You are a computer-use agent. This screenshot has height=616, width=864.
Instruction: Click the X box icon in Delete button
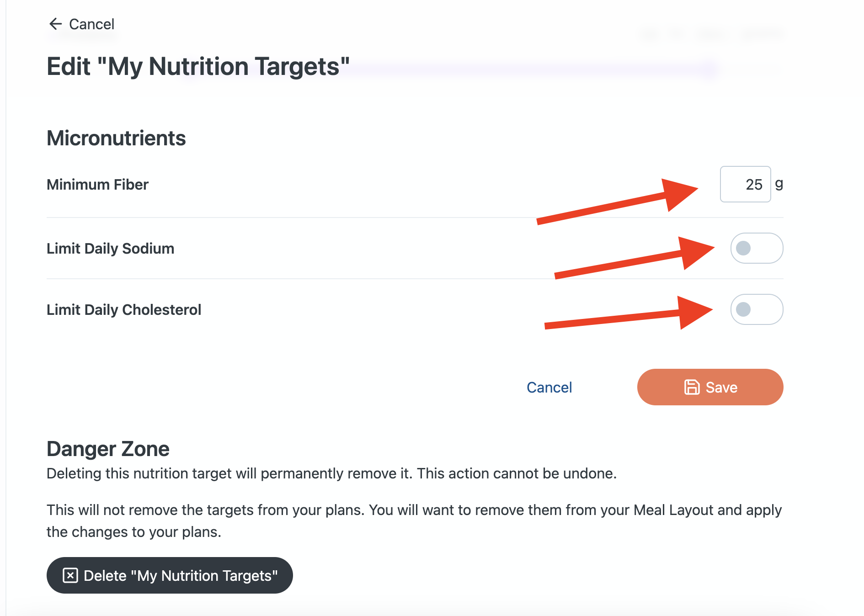[x=70, y=575]
